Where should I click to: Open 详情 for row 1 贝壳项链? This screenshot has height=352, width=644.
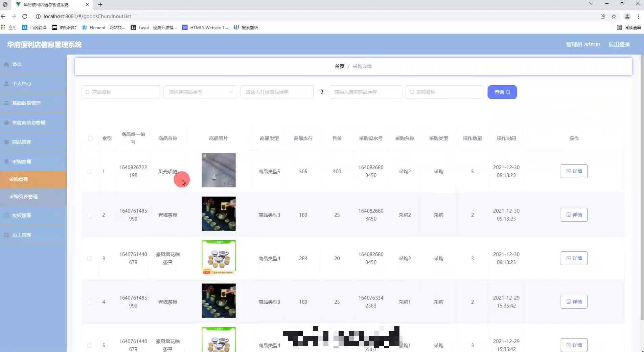(574, 171)
